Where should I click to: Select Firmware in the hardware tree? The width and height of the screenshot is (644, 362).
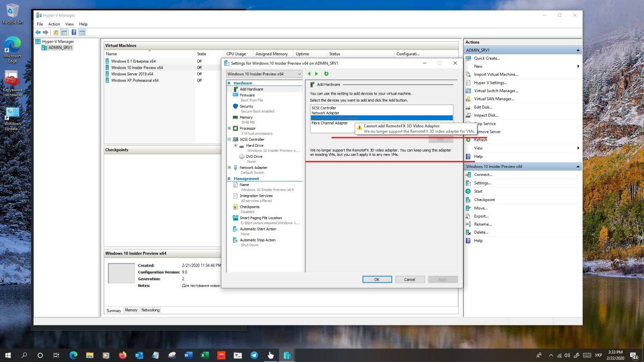click(247, 95)
